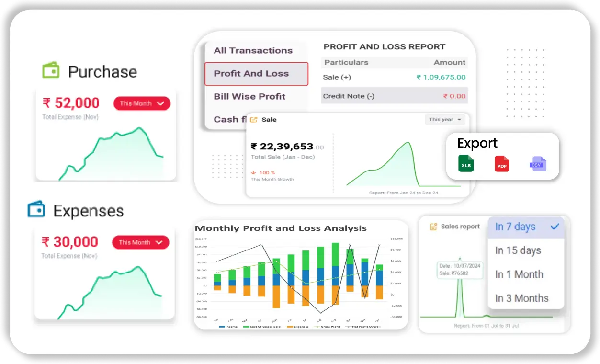The width and height of the screenshot is (600, 364).
Task: Choose In 3 Months range option
Action: 521,298
